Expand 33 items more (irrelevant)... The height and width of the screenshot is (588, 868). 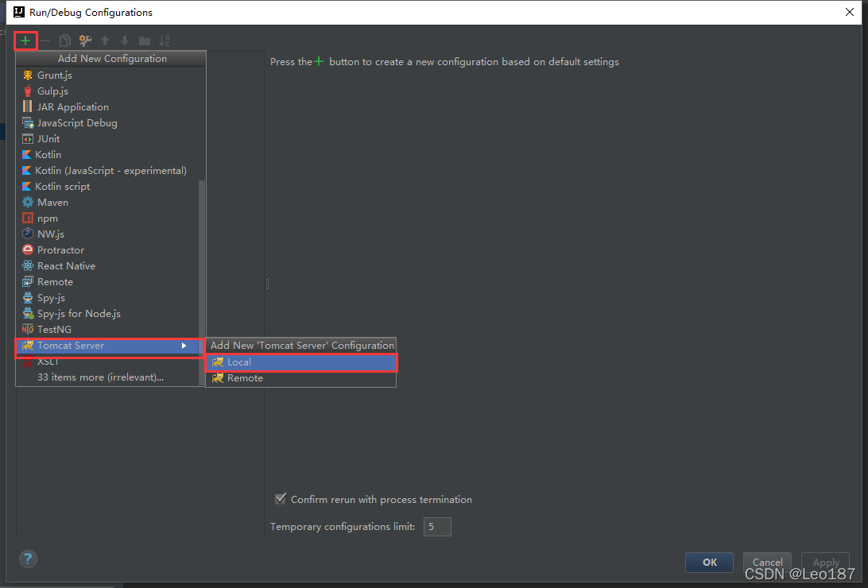tap(100, 377)
